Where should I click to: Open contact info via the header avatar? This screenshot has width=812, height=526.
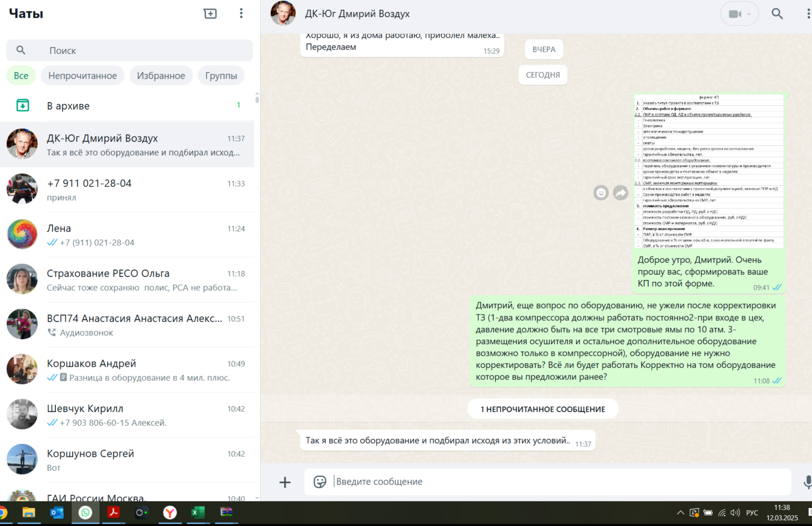pyautogui.click(x=283, y=13)
